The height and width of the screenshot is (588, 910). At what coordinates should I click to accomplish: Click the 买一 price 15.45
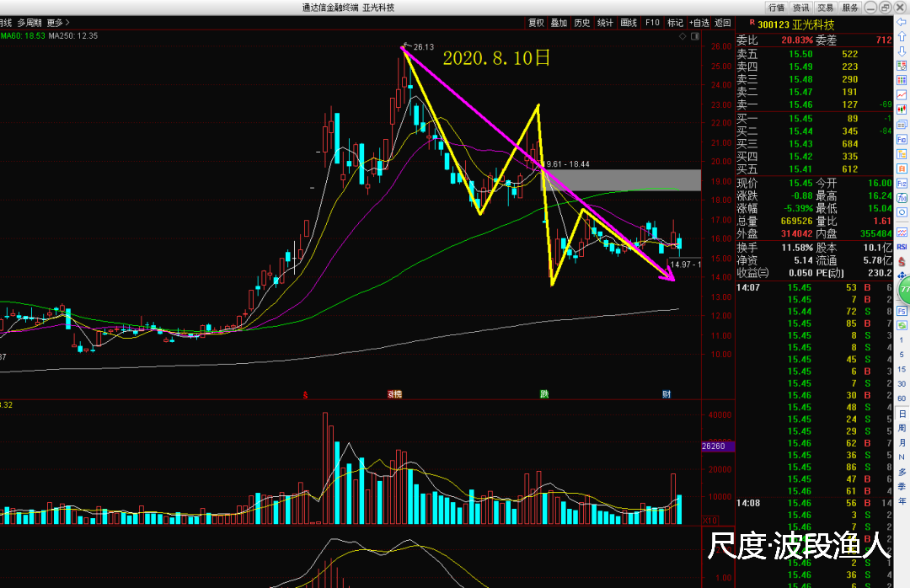coord(800,119)
